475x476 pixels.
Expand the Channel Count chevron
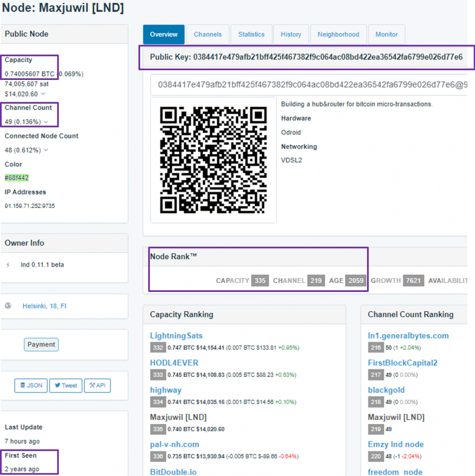(46, 122)
